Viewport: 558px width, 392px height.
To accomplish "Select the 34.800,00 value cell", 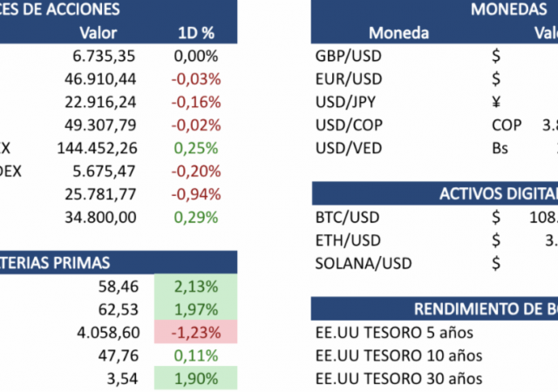I will pos(104,215).
